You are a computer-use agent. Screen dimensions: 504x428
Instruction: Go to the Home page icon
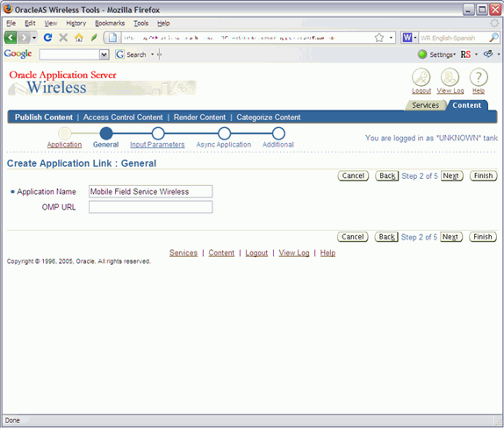point(79,38)
